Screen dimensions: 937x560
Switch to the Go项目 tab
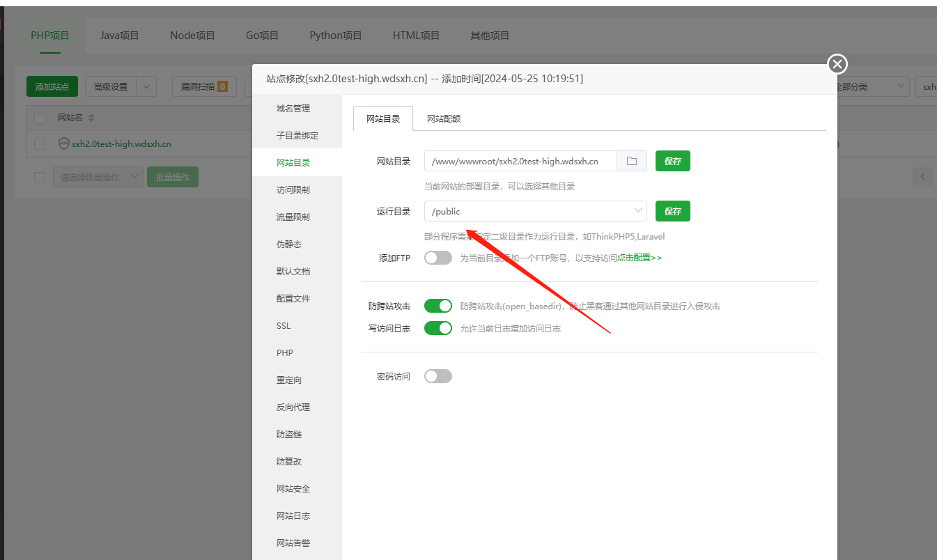coord(262,36)
